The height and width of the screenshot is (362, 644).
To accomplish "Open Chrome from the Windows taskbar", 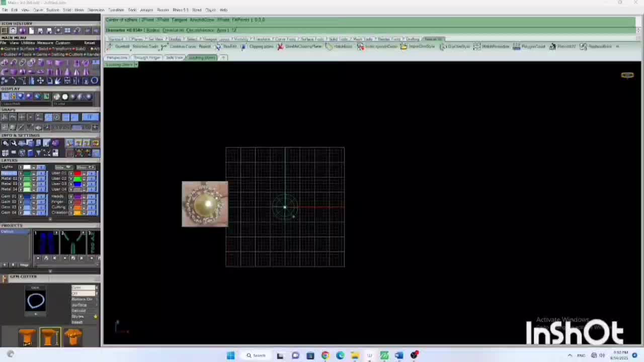I will coord(325,355).
